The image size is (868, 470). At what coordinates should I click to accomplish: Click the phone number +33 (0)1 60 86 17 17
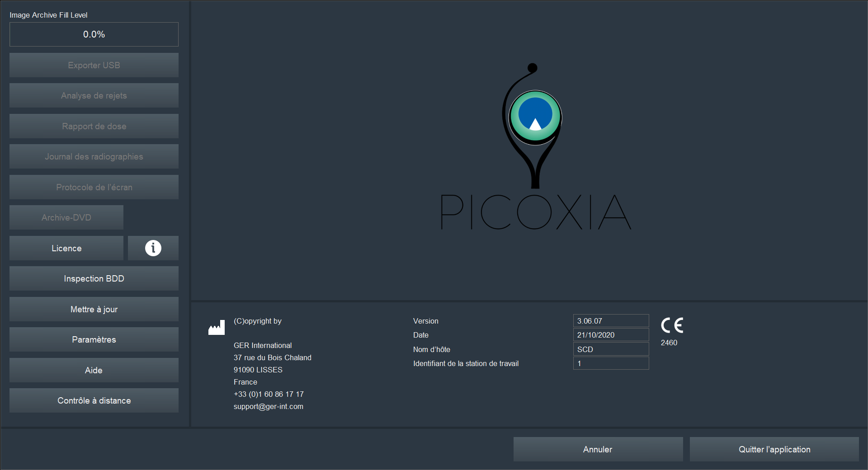269,394
